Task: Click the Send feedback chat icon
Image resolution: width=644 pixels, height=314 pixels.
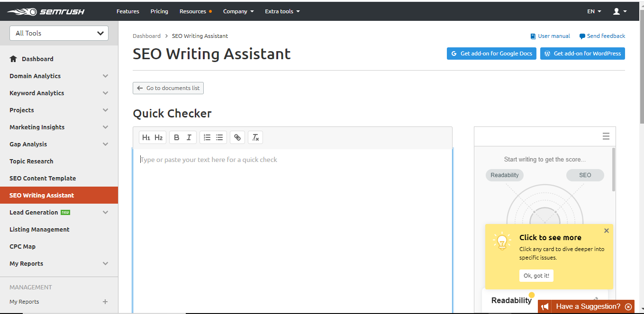Action: [x=582, y=36]
